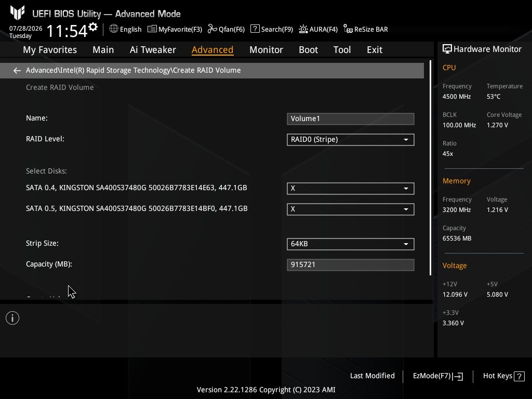
Task: Click the +12V reading 12.096 V
Action: click(455, 295)
